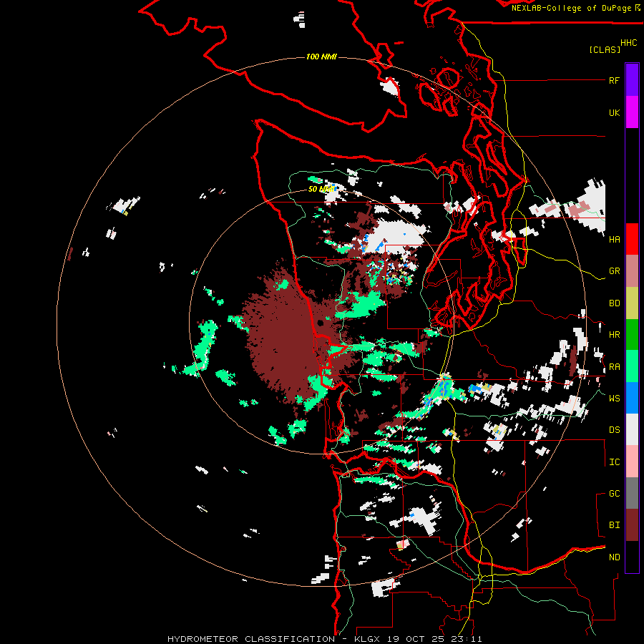Click the [CLAS] units label
The height and width of the screenshot is (644, 644).
tap(605, 49)
